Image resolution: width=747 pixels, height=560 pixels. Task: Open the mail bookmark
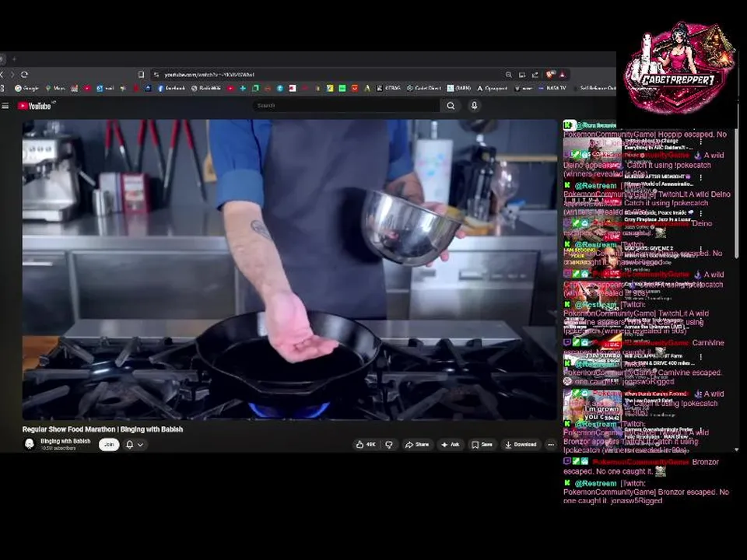[105, 88]
